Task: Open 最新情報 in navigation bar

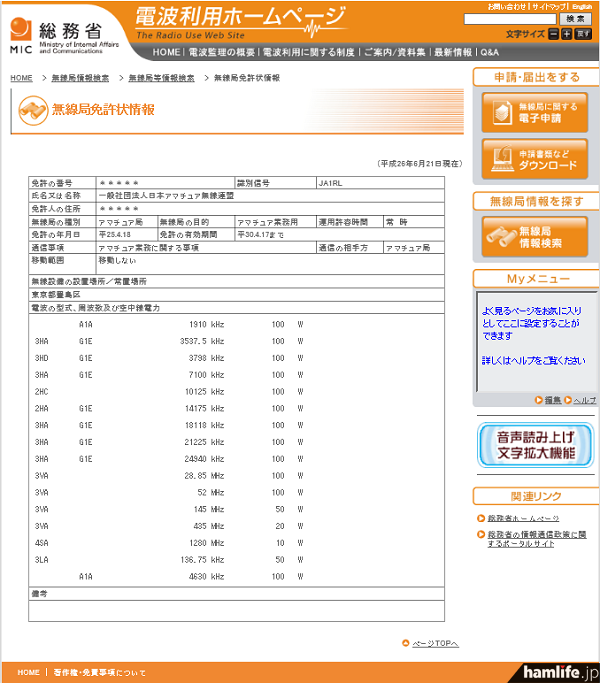Action: (x=453, y=52)
